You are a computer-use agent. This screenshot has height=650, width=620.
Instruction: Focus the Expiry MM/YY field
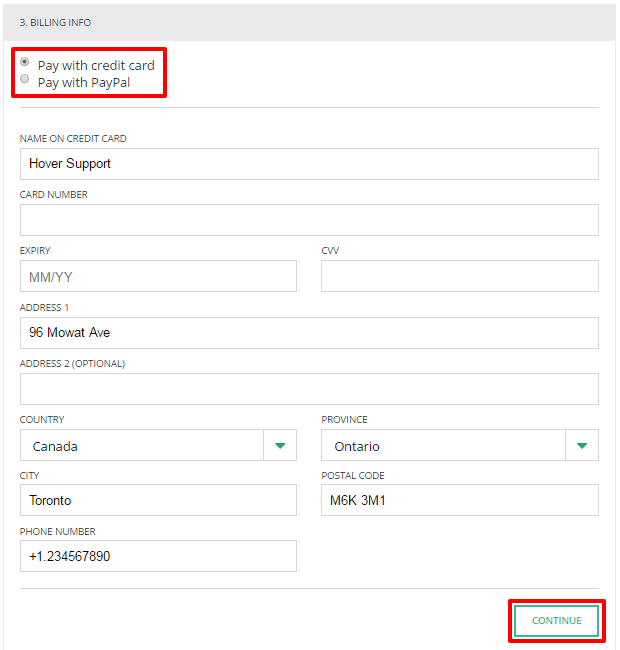point(158,276)
